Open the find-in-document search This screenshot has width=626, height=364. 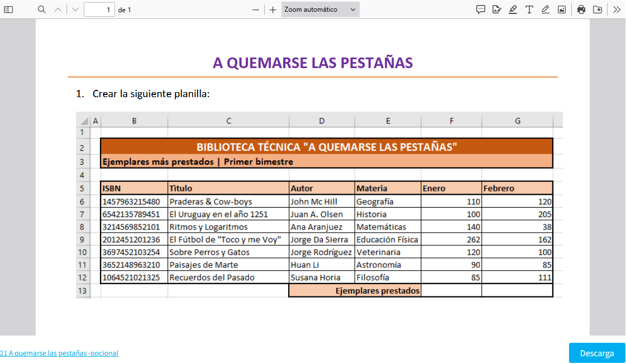point(42,9)
